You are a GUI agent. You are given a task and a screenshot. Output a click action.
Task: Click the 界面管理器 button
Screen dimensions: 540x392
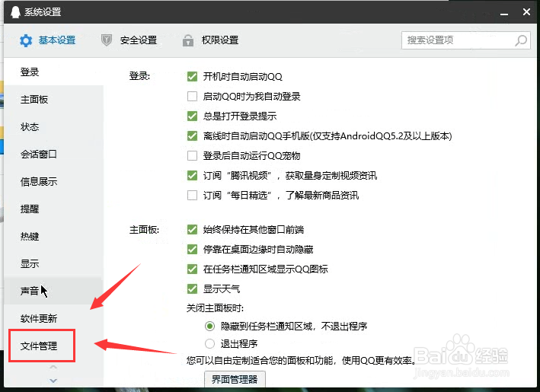(x=235, y=379)
